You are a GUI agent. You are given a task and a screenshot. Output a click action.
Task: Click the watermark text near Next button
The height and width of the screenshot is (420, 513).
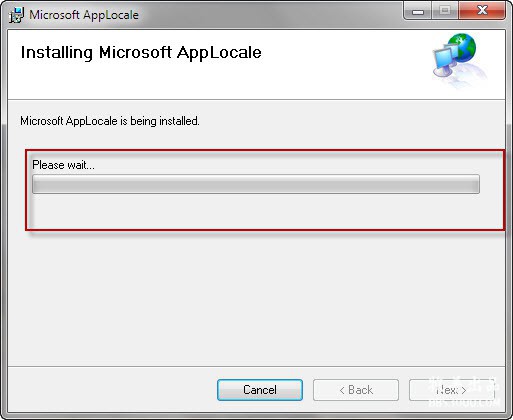pyautogui.click(x=464, y=392)
